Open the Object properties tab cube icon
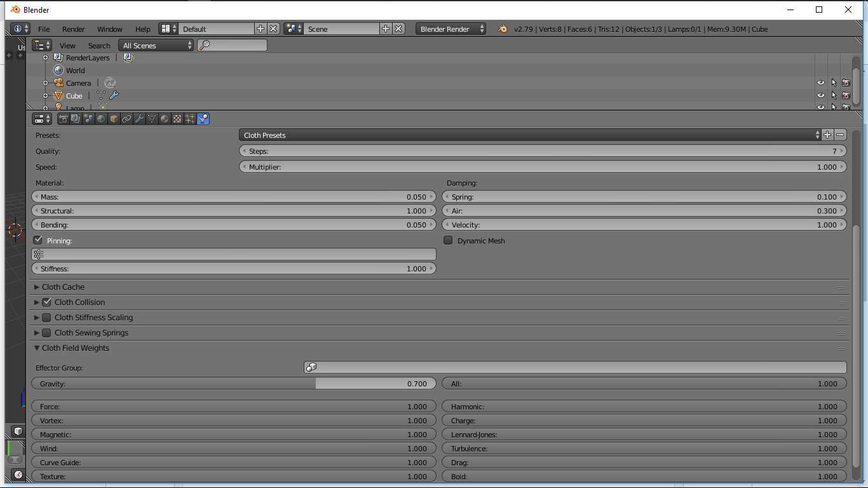The width and height of the screenshot is (868, 488). (114, 119)
